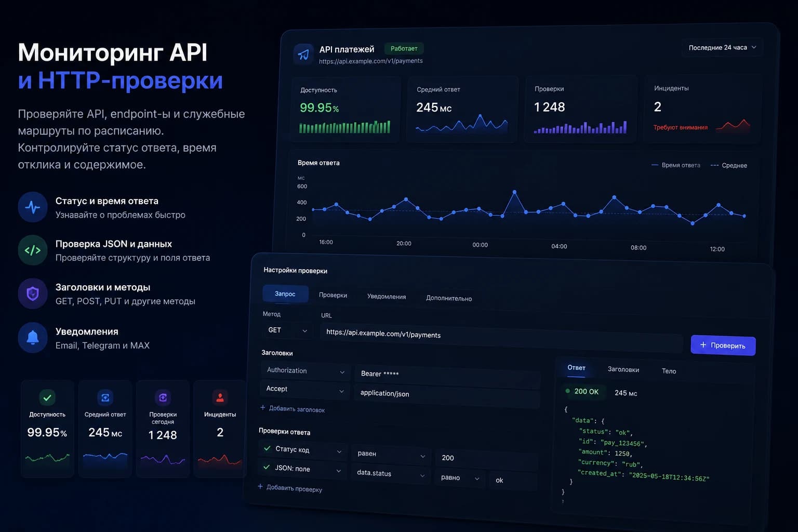Click the Средний ответ 245 мс top card
This screenshot has height=532, width=798.
point(462,109)
